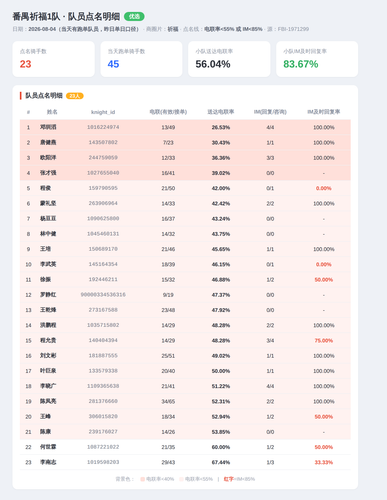Open the card showing 83.67%

click(317, 59)
